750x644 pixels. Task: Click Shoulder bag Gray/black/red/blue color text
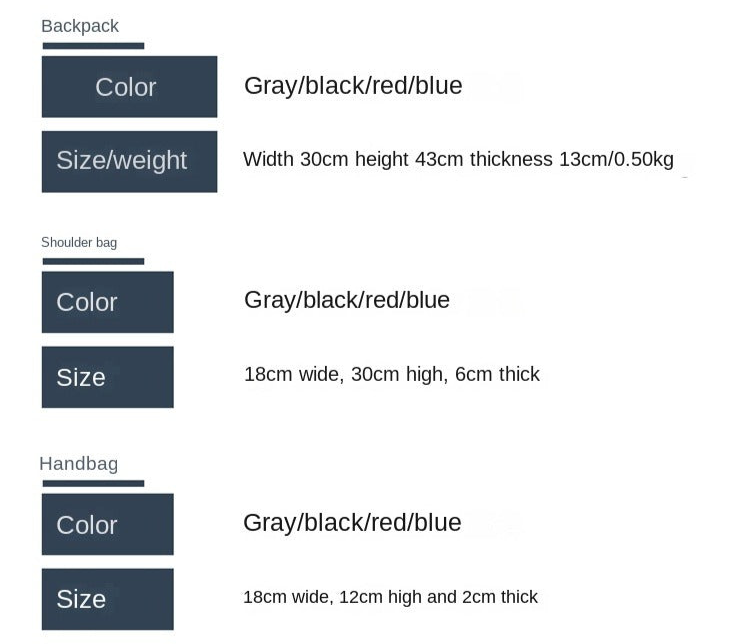pos(347,300)
